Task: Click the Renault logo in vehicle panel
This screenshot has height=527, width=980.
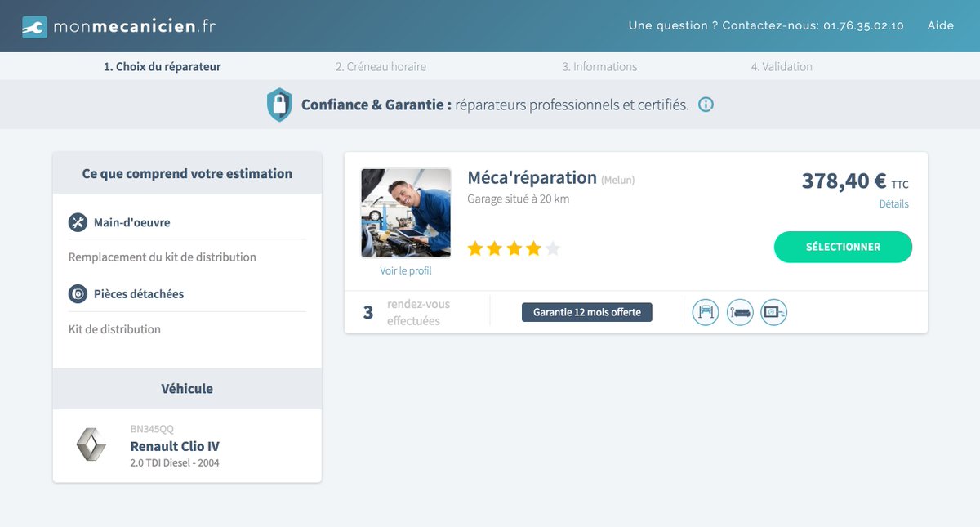Action: (x=91, y=445)
